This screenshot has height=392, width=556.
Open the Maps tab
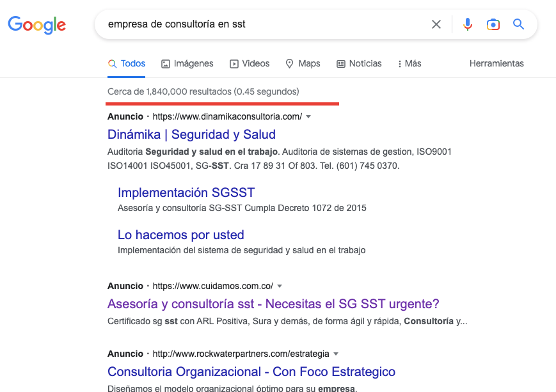click(x=303, y=63)
